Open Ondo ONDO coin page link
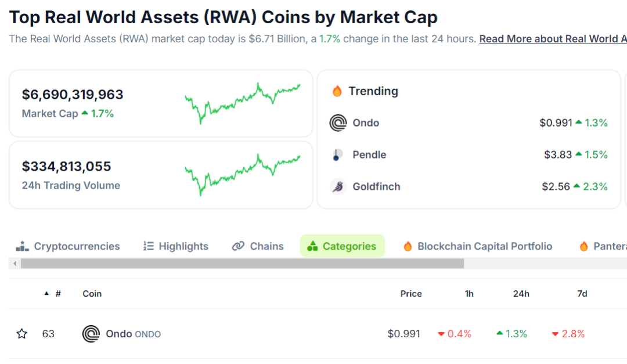The width and height of the screenshot is (627, 364). 133,334
